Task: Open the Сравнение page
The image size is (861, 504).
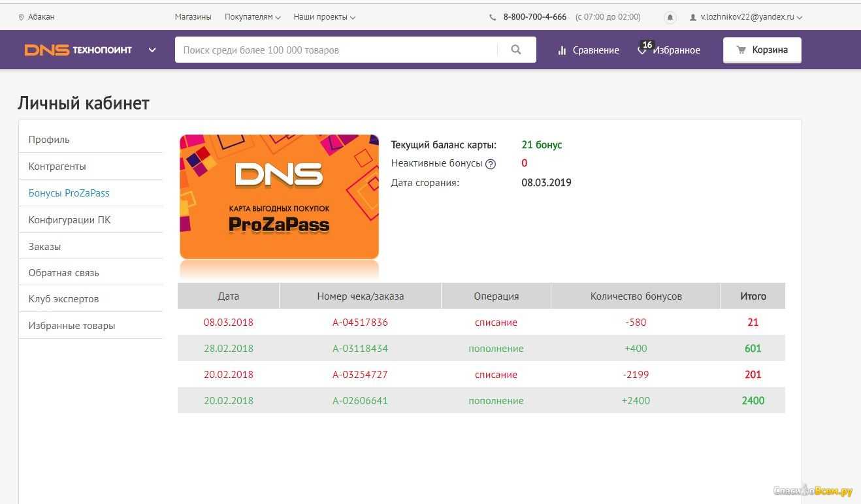Action: pyautogui.click(x=589, y=50)
